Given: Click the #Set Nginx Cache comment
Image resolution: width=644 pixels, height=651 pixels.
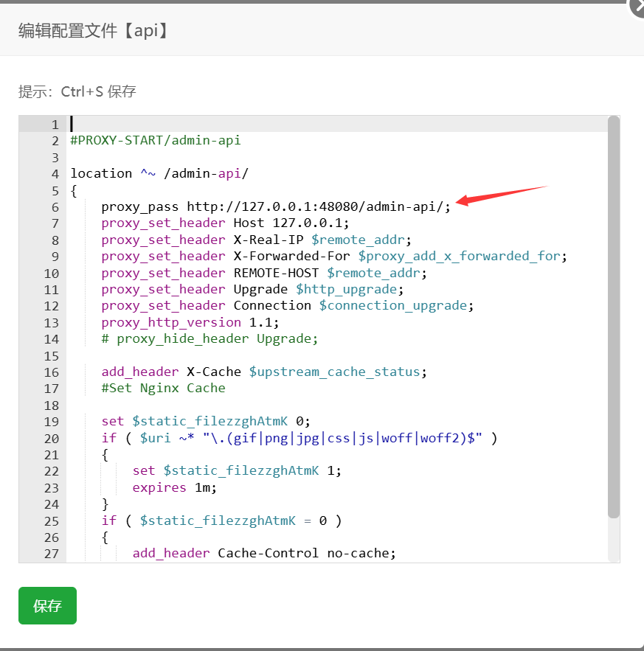Looking at the screenshot, I should [163, 389].
